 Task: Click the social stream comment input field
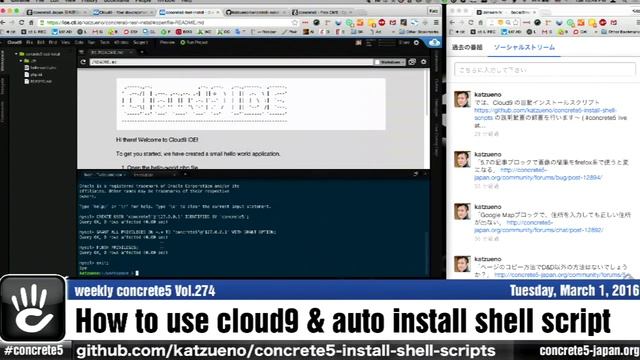point(545,70)
